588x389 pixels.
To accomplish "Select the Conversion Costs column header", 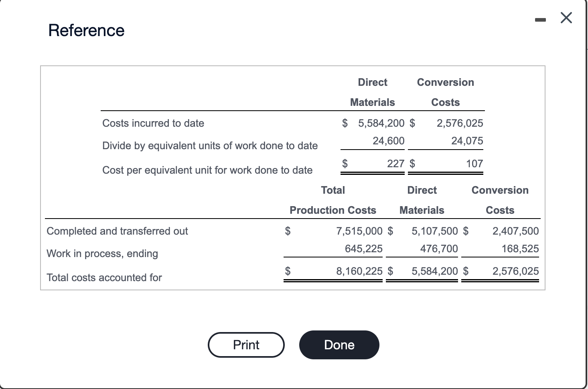I will (x=445, y=92).
